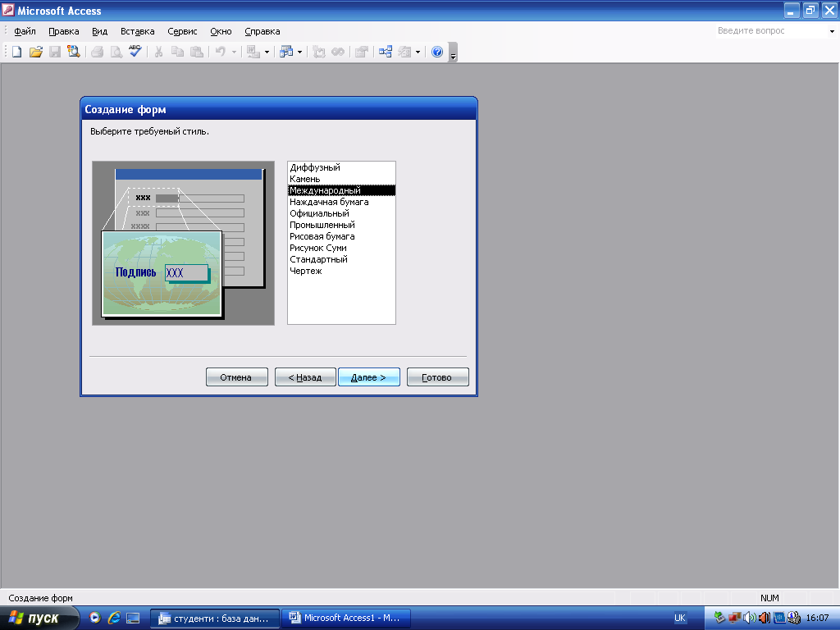Launch Windows Media Player from quick launch

click(x=95, y=618)
